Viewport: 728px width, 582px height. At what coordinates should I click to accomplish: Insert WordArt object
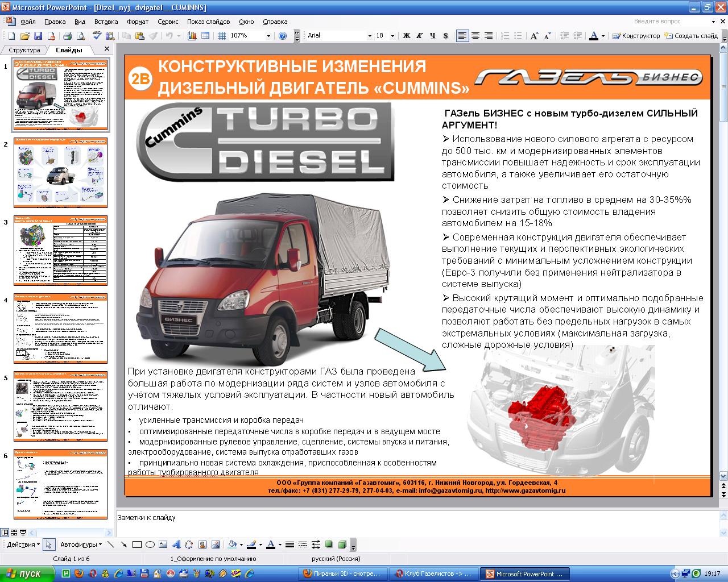pyautogui.click(x=176, y=544)
